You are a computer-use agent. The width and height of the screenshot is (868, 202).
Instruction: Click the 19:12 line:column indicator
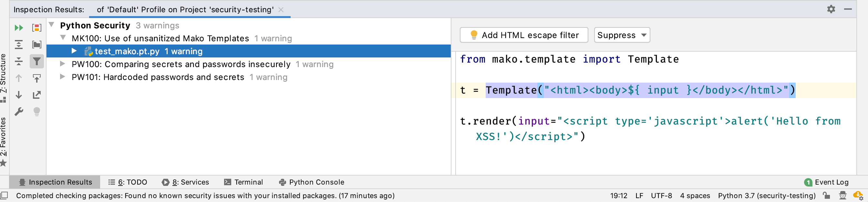[x=619, y=196]
